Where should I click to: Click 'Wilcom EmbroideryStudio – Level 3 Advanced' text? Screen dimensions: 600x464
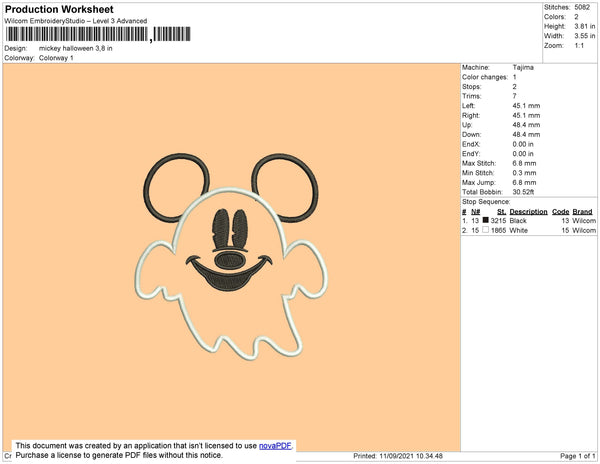click(x=76, y=21)
